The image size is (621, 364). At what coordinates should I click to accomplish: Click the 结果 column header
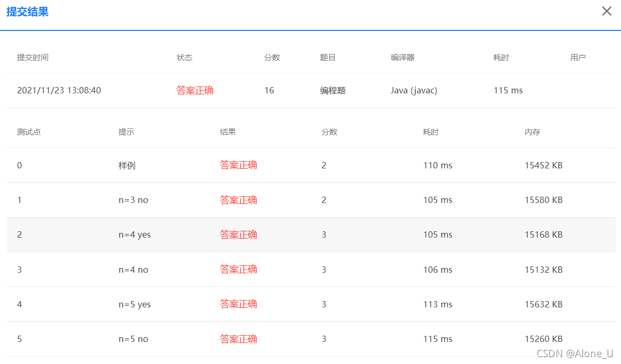pyautogui.click(x=228, y=132)
